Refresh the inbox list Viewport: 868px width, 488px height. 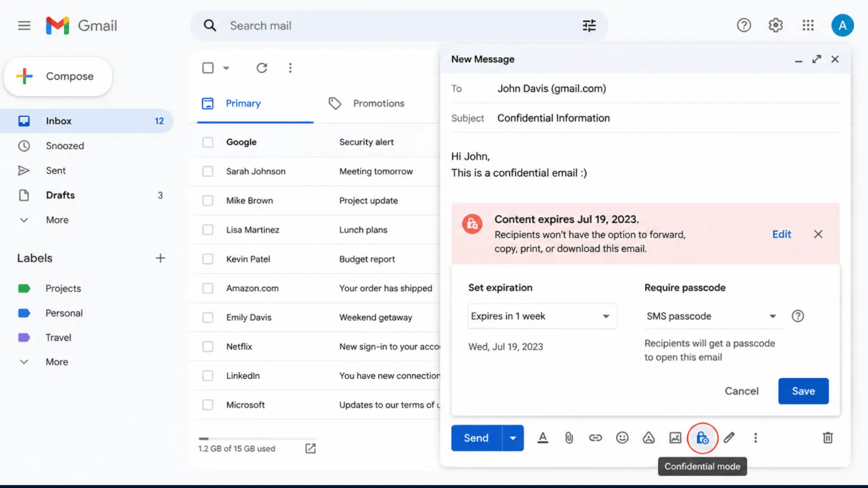click(262, 68)
